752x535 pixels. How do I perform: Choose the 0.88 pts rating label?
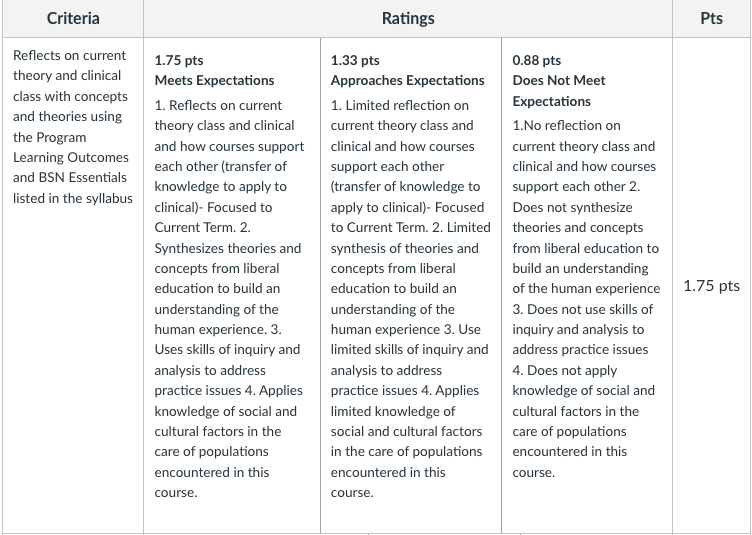coord(537,60)
